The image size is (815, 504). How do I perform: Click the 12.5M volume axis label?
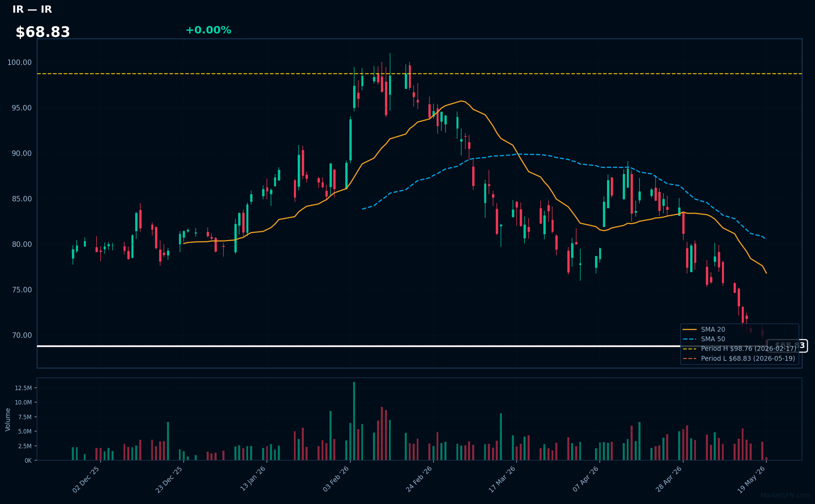[x=23, y=388]
